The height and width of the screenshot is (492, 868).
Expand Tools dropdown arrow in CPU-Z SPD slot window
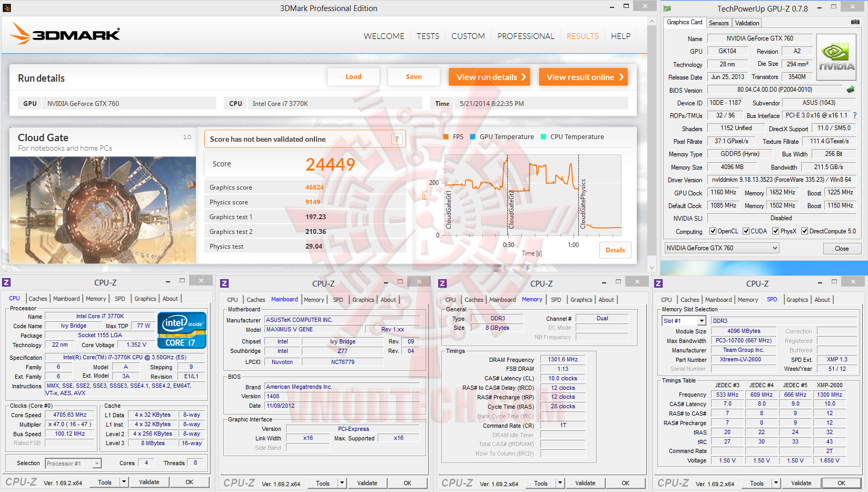tap(776, 483)
